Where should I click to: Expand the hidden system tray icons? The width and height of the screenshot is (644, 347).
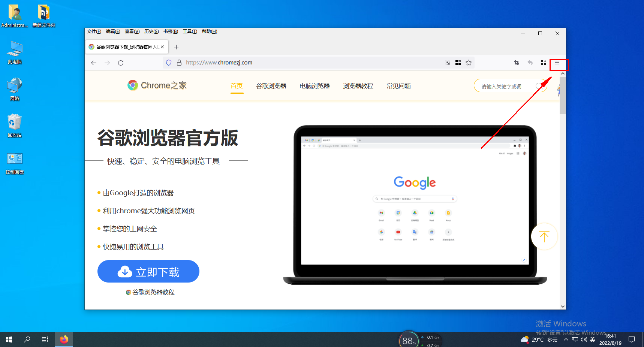tap(566, 340)
